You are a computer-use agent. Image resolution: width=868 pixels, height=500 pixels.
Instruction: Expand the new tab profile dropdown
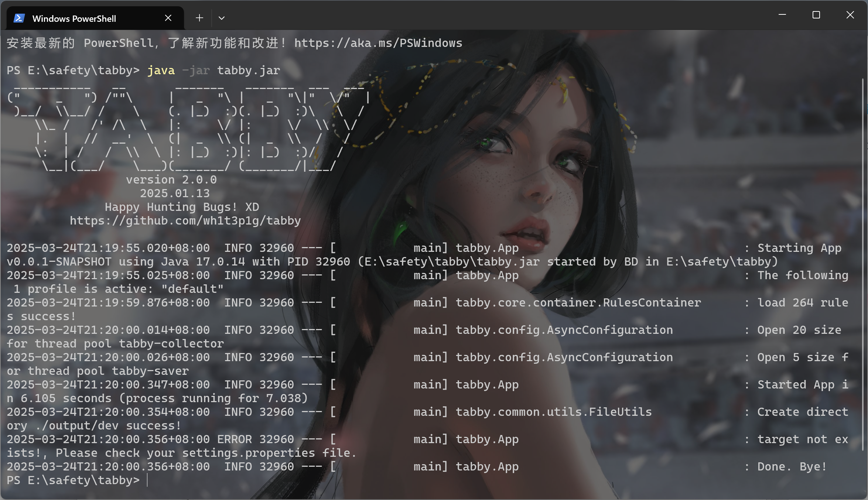click(222, 18)
